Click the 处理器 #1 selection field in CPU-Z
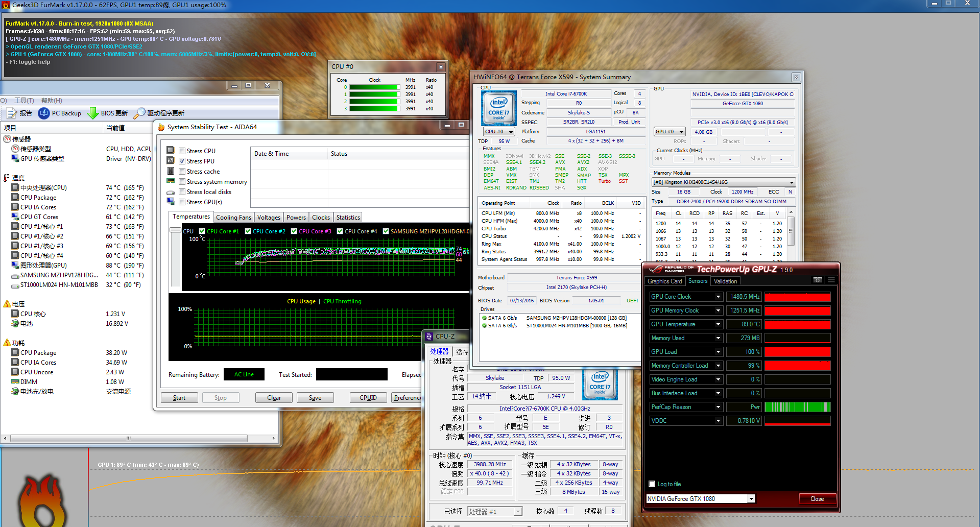Screen dimensions: 980x527 tap(494, 511)
